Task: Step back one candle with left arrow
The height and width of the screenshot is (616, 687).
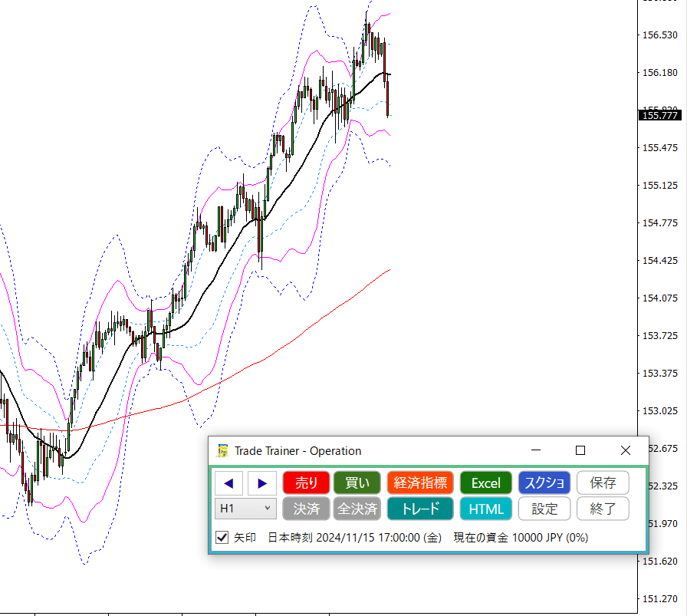Action: pyautogui.click(x=229, y=483)
